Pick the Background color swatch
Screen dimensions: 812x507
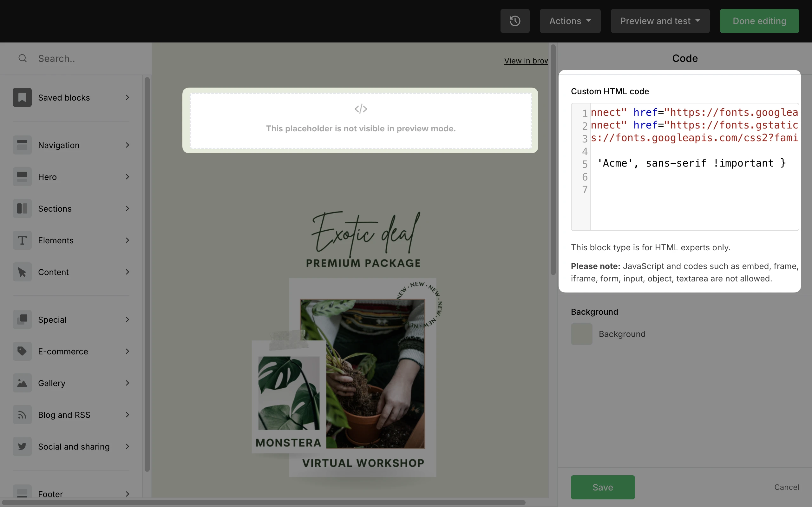click(581, 334)
